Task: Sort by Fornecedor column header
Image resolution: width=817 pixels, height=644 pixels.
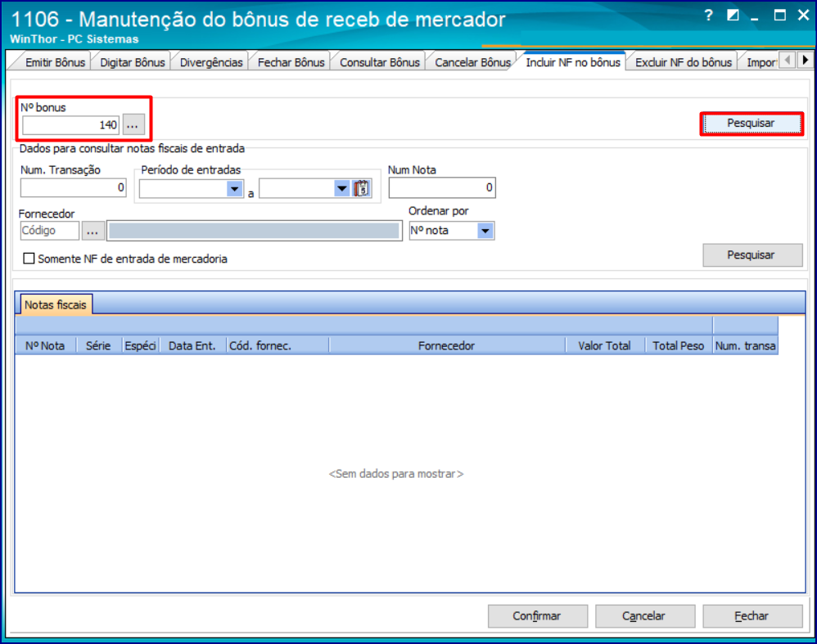Action: [447, 346]
